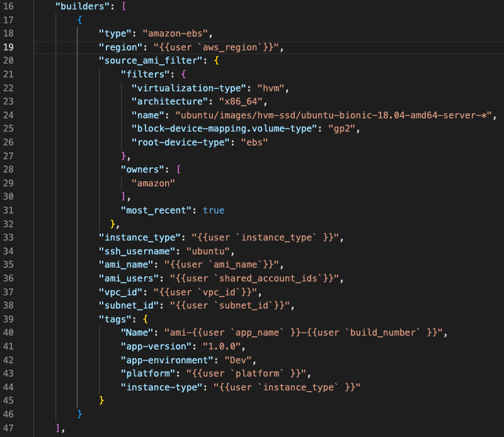Click the "ami_users" key
This screenshot has width=504, height=437.
click(x=129, y=278)
